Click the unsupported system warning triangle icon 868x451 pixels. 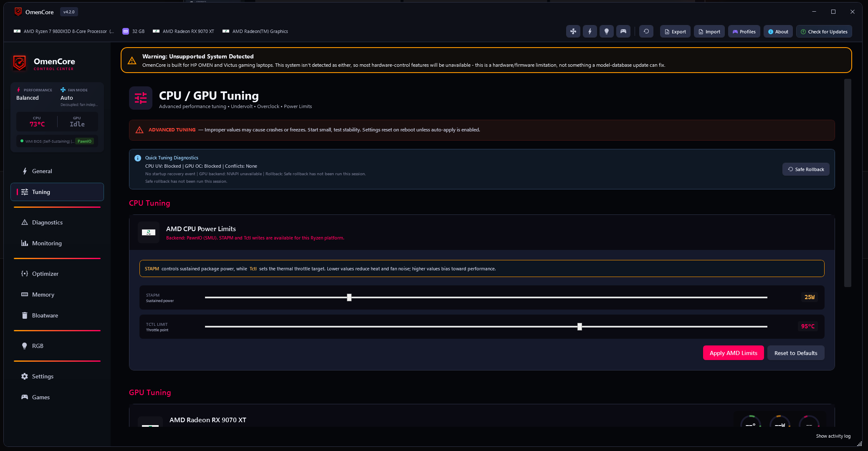(132, 60)
